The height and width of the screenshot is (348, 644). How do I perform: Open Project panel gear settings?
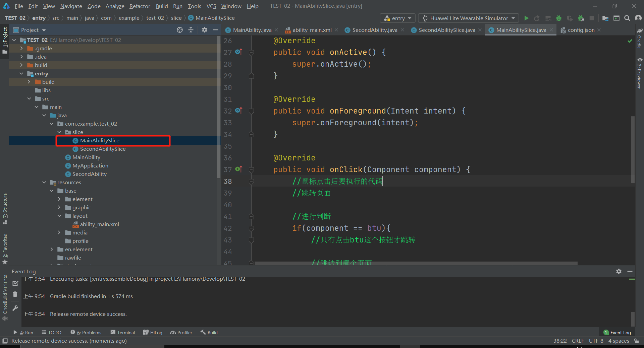tap(205, 30)
